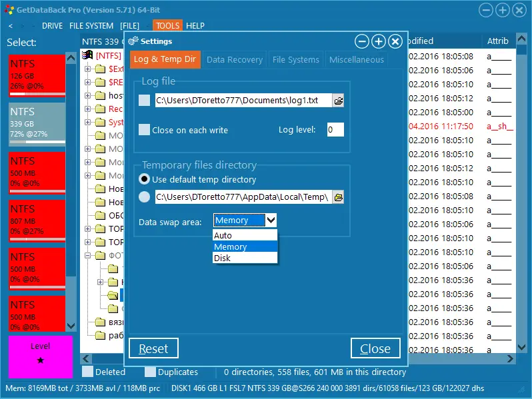The height and width of the screenshot is (399, 532).
Task: Toggle the Duplicates checkbox
Action: pyautogui.click(x=150, y=372)
